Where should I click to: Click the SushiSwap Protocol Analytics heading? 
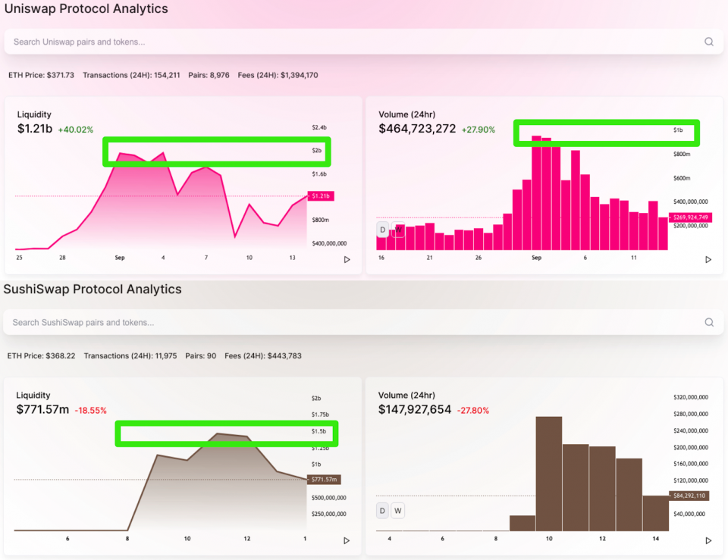[x=93, y=289]
